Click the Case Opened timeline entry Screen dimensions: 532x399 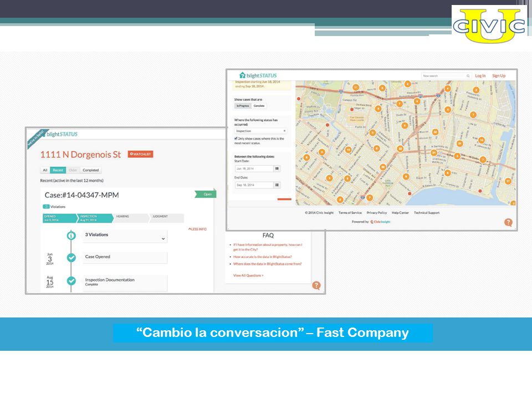(x=125, y=257)
